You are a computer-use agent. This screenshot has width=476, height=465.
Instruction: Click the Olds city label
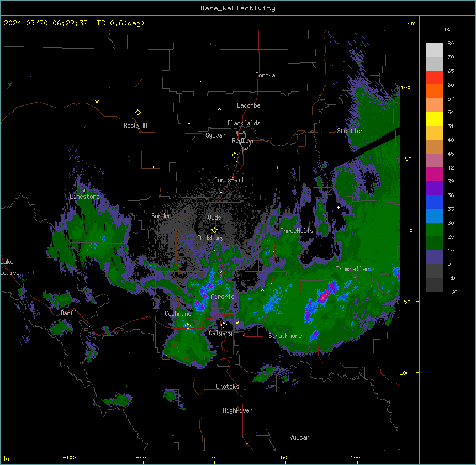pyautogui.click(x=214, y=218)
